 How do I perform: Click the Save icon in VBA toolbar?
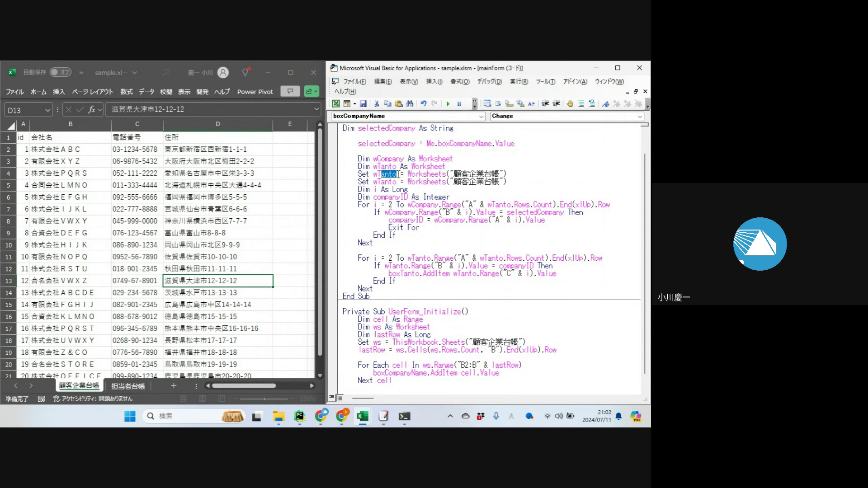point(363,104)
